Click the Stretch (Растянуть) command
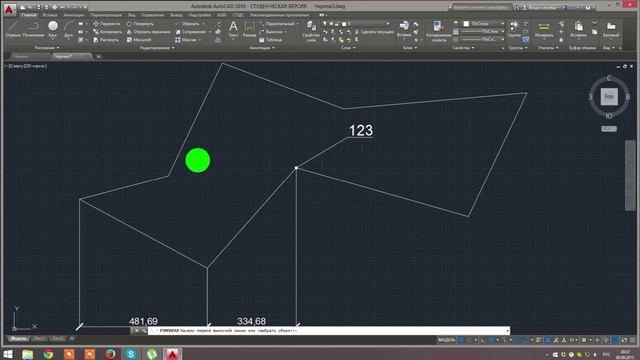Screen dimensions: 640x360 [106, 40]
